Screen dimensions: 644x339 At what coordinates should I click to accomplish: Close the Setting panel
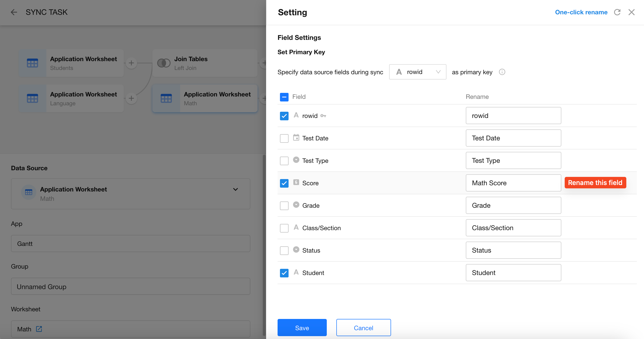tap(631, 12)
